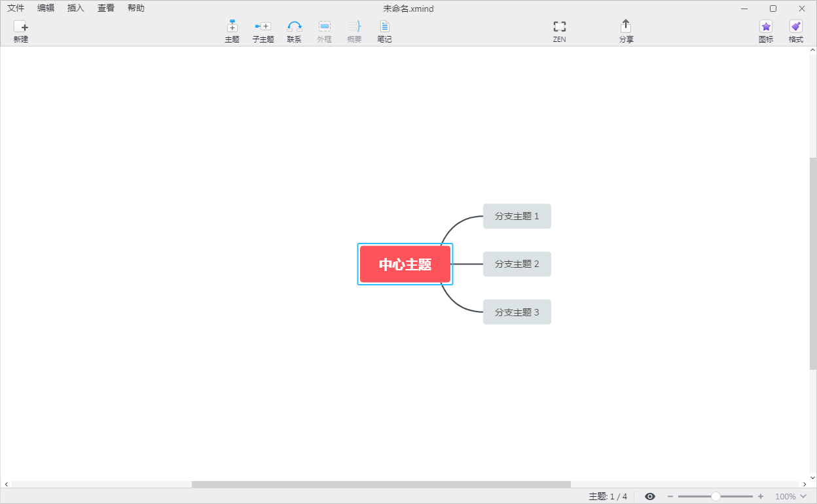817x504 pixels.
Task: Select the 分支主题 3 node
Action: [517, 312]
